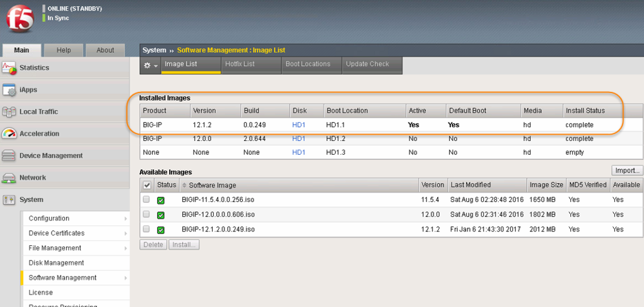The image size is (644, 307).
Task: Expand the Device Certificates submenu arrow
Action: [126, 233]
